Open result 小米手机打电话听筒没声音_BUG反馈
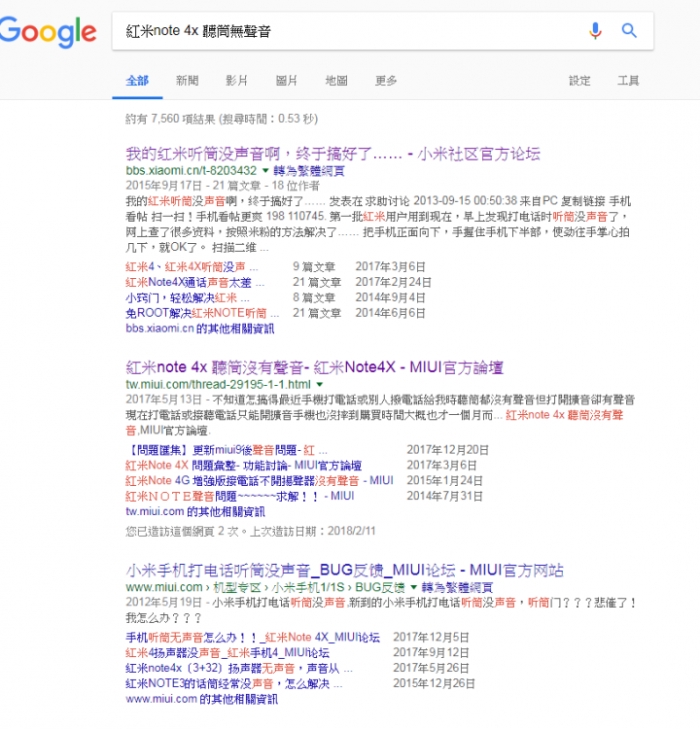The width and height of the screenshot is (700, 729). [x=344, y=571]
